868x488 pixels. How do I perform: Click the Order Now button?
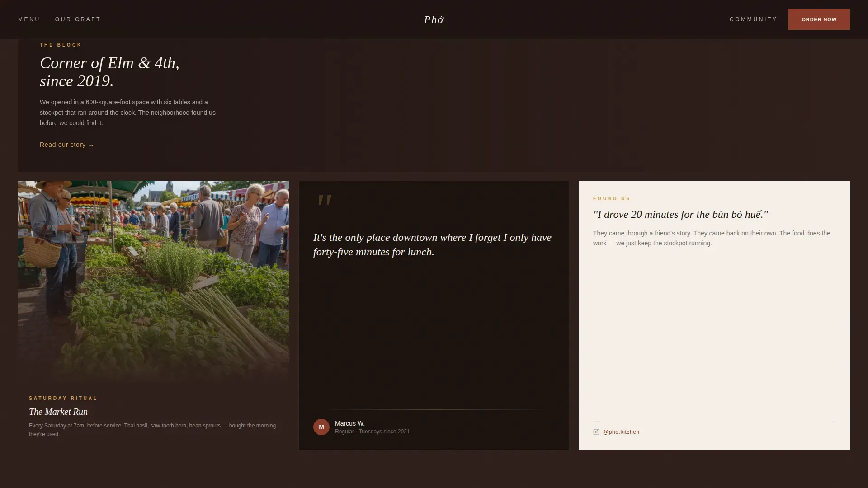tap(819, 19)
